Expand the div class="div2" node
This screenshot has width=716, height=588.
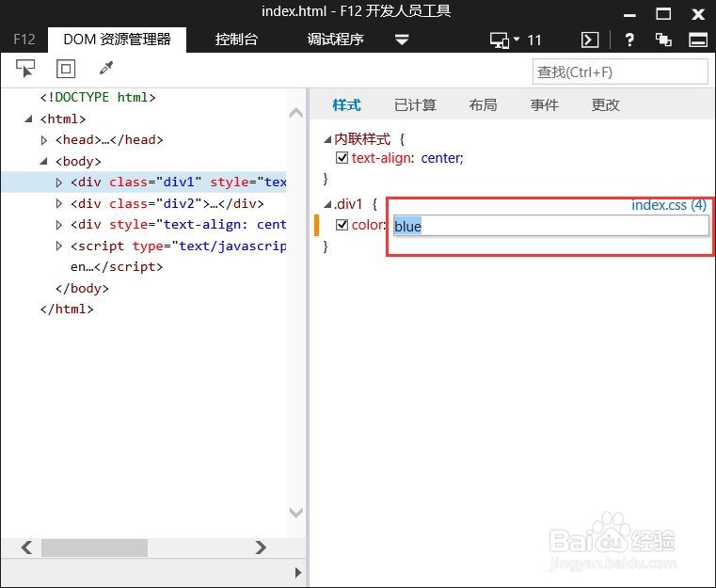59,203
